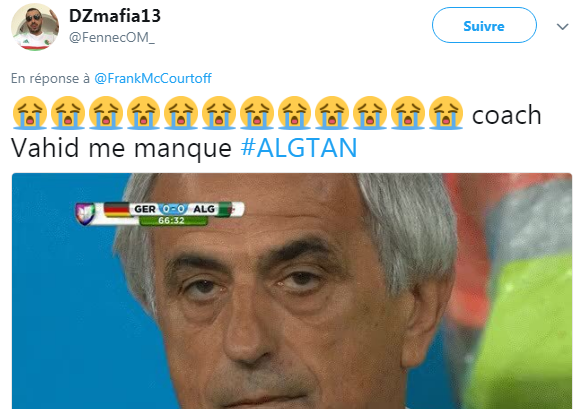Open the #ALGTAN hashtag
Screen dimensions: 586x409
tap(299, 148)
